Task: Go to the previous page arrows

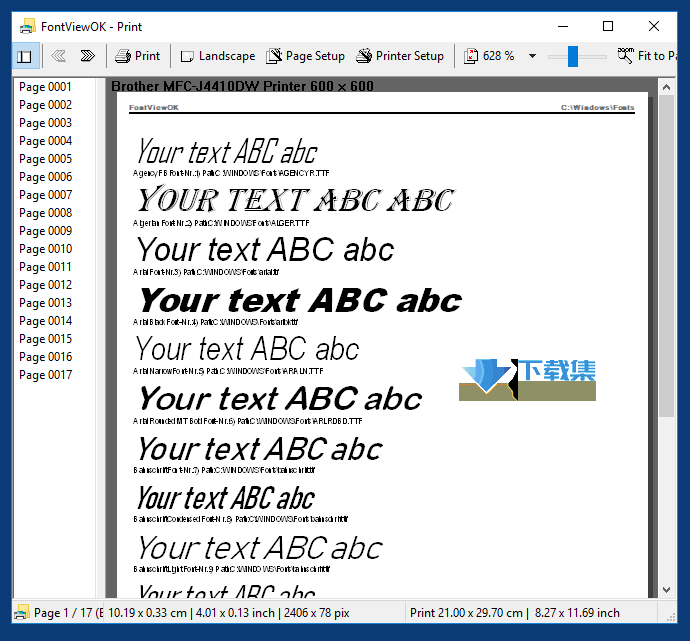Action: click(58, 56)
